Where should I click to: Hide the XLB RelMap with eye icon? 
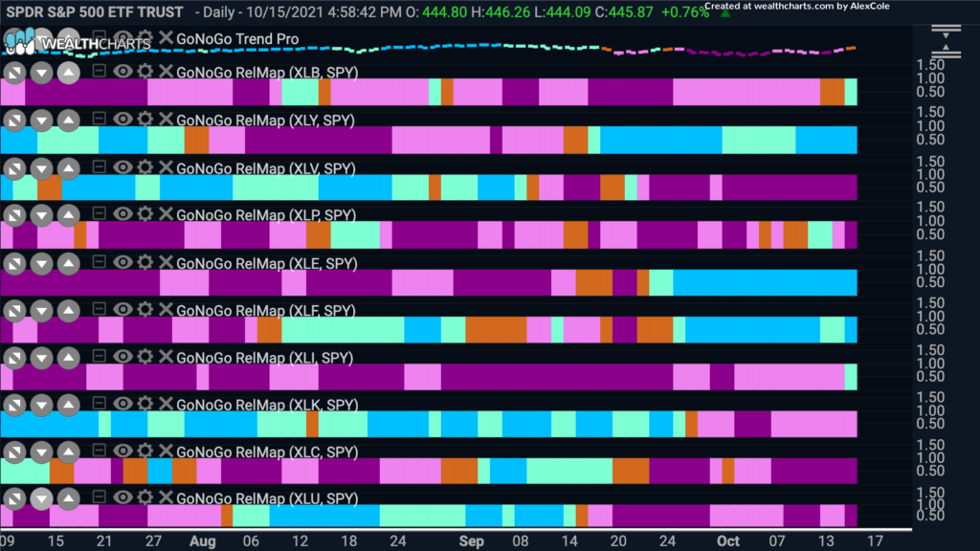[x=122, y=71]
